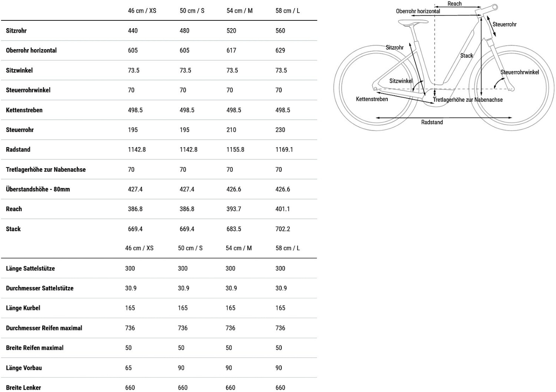Click the Breite Lenker row label
This screenshot has width=556, height=392.
(23, 388)
